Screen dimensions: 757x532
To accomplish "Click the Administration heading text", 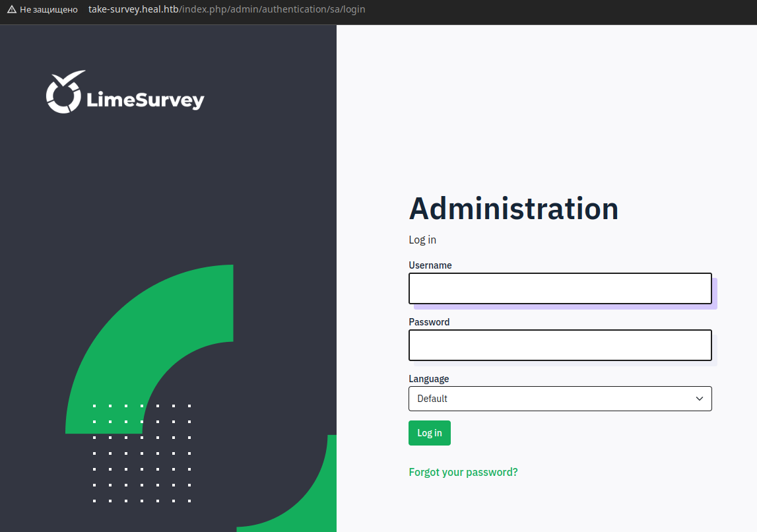I will [513, 209].
